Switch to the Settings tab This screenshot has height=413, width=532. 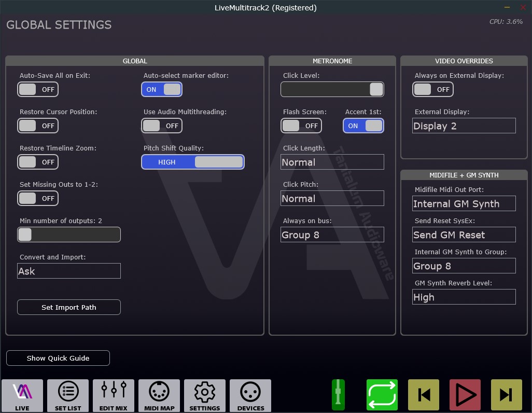pyautogui.click(x=205, y=395)
